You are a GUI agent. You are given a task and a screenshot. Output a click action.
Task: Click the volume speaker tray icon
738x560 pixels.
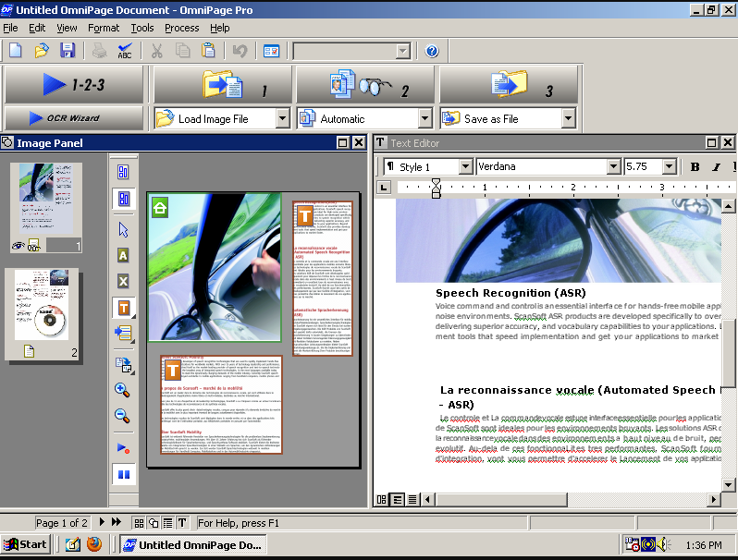(x=664, y=544)
